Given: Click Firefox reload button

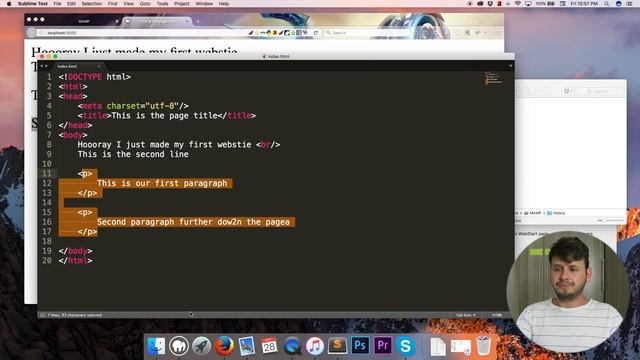Looking at the screenshot, I should coord(316,33).
